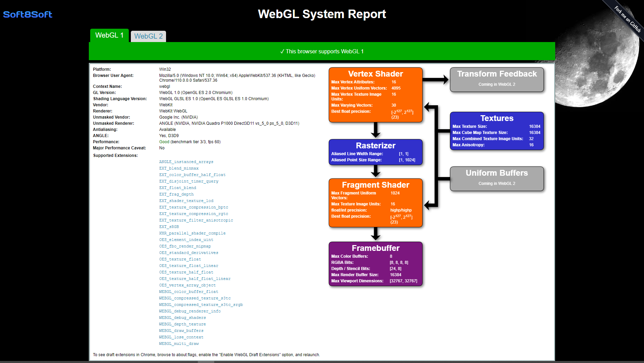
Task: Click the Max Anisotropy label
Action: click(468, 145)
